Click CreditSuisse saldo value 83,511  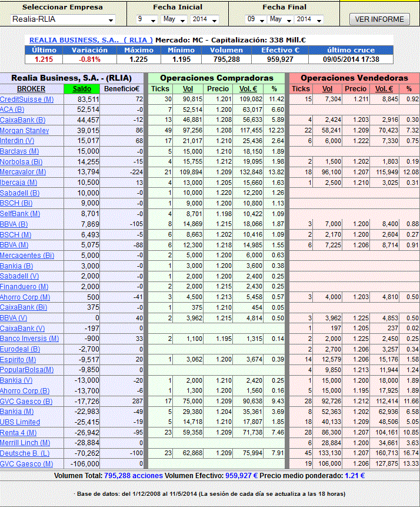coord(88,100)
